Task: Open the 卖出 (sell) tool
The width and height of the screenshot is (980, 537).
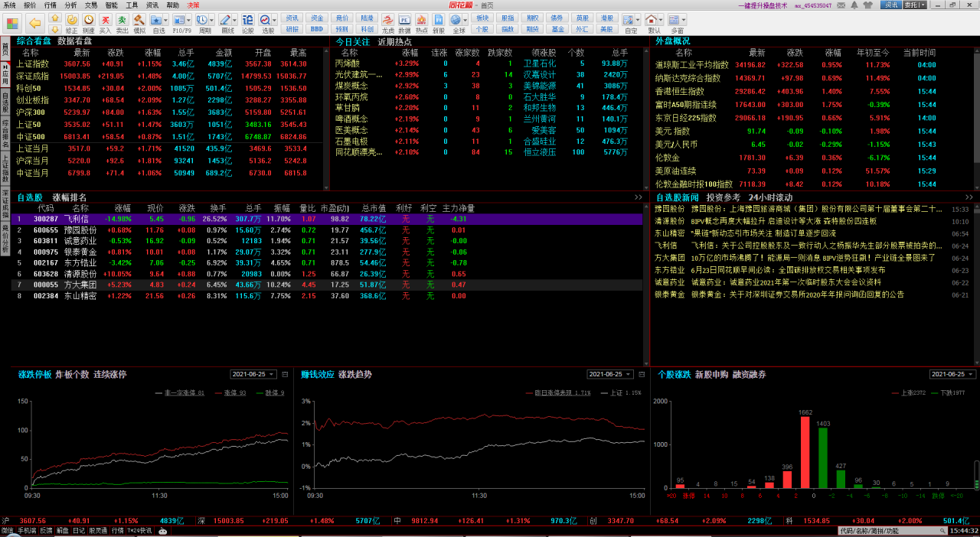Action: [122, 21]
